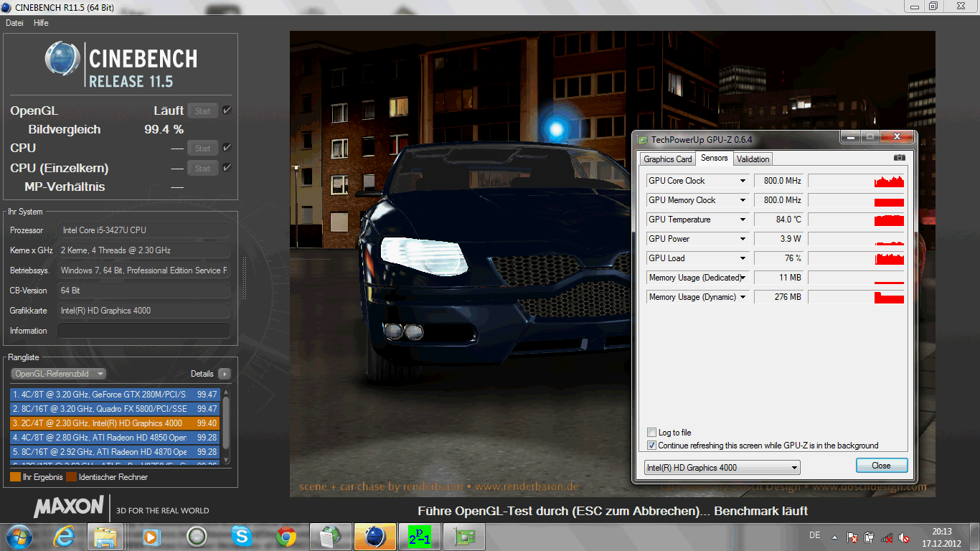Click the muted volume speaker icon
This screenshot has width=980, height=551.
tap(904, 537)
